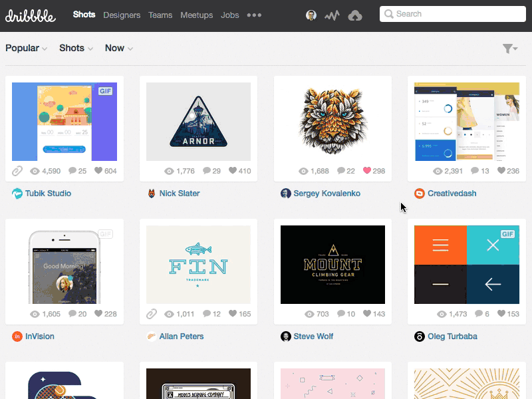Visit Nick Slater's profile link
The height and width of the screenshot is (399, 532).
pos(180,194)
